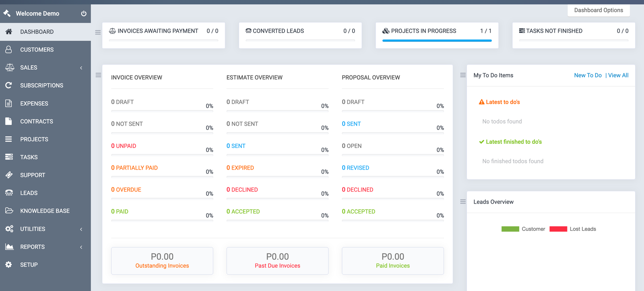Click the Projects In Progress progress bar
Screen dimensions: 644x291
[437, 41]
